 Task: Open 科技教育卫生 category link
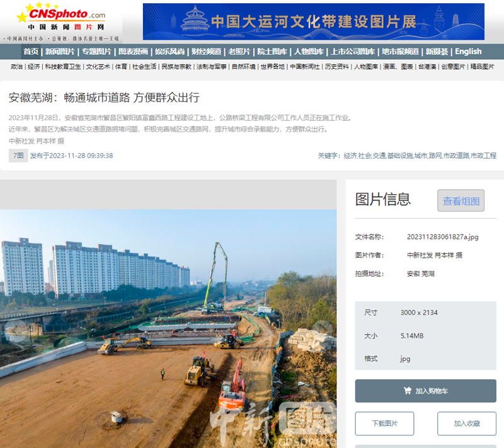click(x=62, y=67)
